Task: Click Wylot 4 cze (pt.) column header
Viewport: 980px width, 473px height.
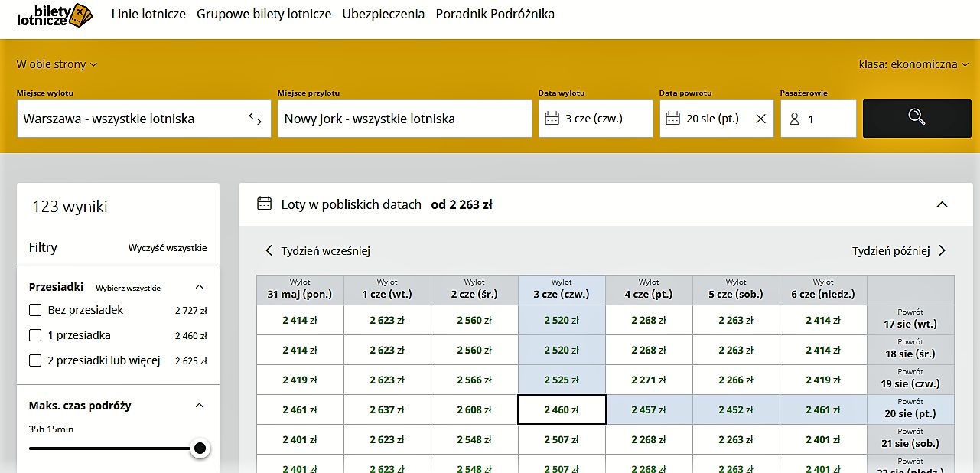Action: pyautogui.click(x=649, y=289)
